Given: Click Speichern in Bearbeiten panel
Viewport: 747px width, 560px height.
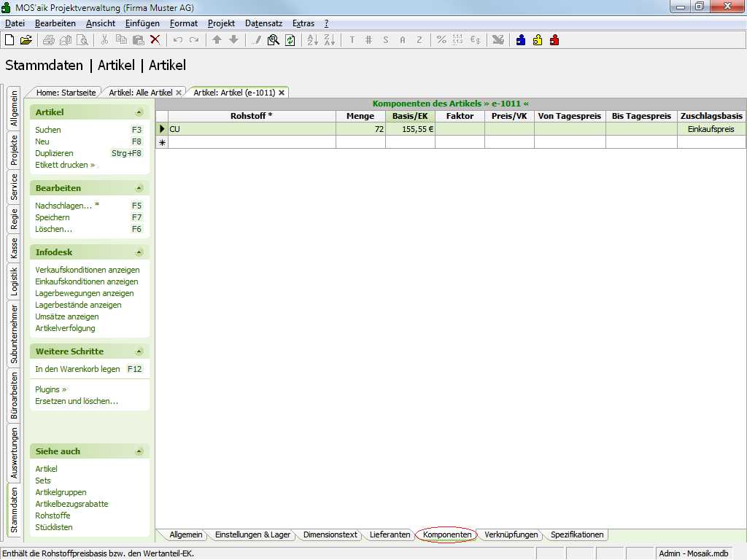Looking at the screenshot, I should coord(53,217).
